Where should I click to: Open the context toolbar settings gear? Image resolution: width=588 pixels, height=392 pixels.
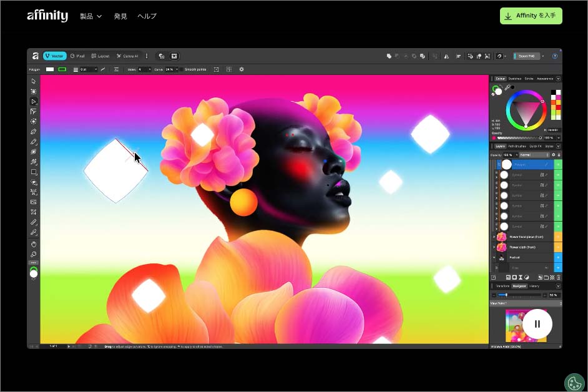(242, 69)
